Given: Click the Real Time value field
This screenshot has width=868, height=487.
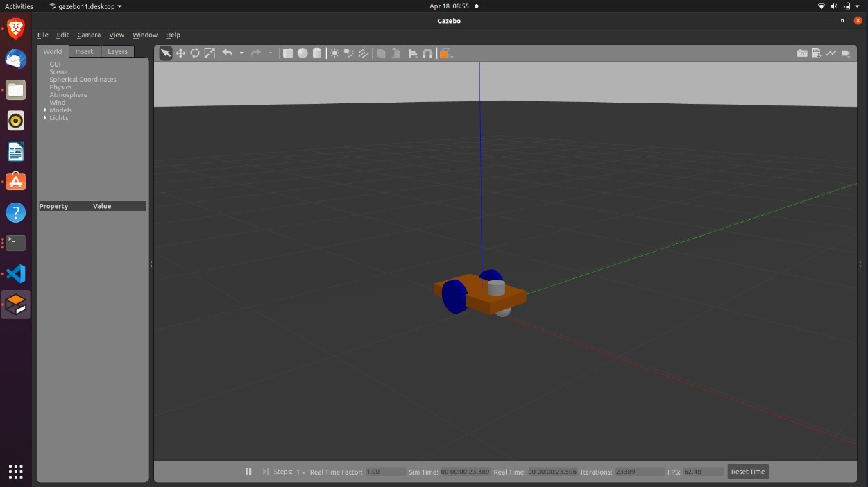Looking at the screenshot, I should 552,472.
